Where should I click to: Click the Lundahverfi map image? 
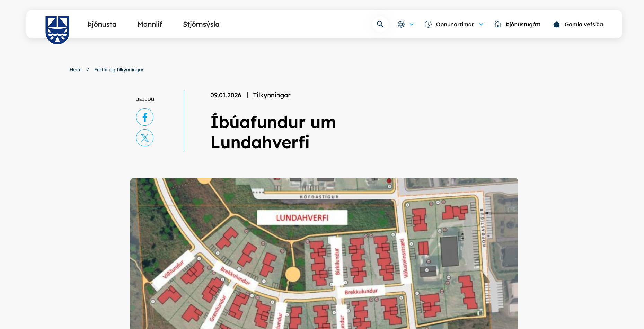coord(324,253)
